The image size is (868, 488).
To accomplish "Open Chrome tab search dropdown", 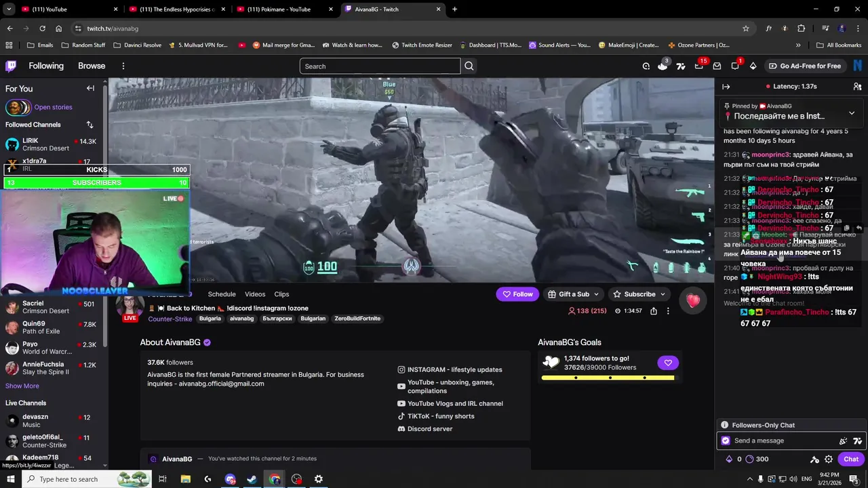I will [9, 9].
